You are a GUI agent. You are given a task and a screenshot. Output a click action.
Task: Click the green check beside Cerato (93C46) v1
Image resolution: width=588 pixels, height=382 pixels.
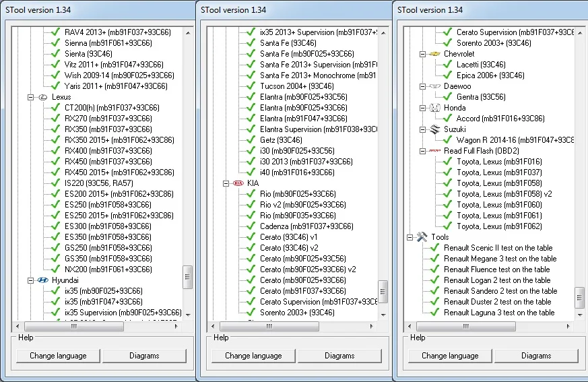(251, 237)
